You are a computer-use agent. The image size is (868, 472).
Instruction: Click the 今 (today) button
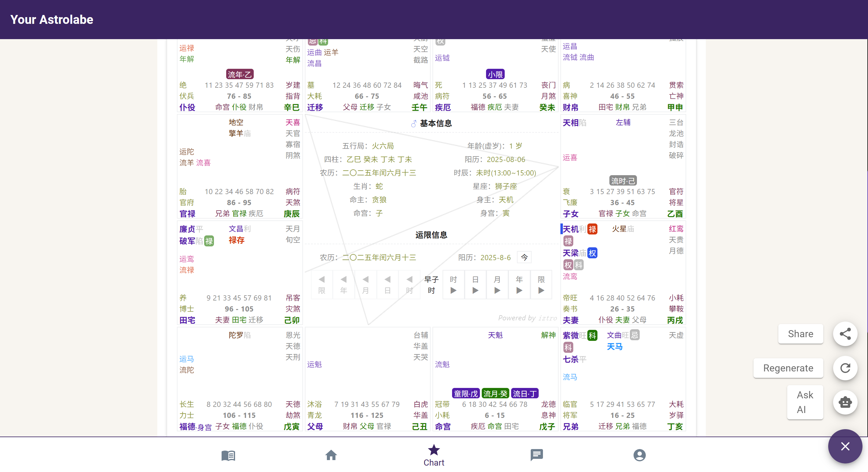tap(524, 257)
